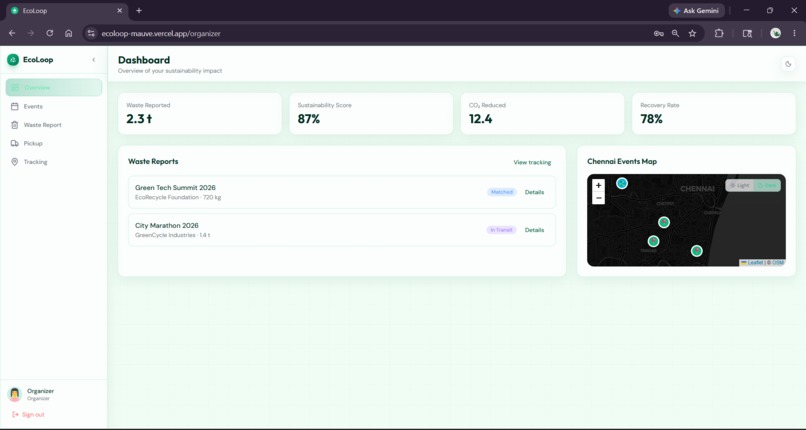Click the page zoom magnifier icon
The image size is (806, 430).
[x=675, y=33]
